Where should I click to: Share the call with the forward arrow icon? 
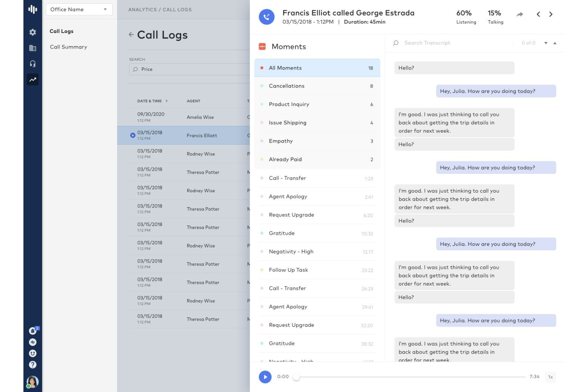(x=520, y=14)
